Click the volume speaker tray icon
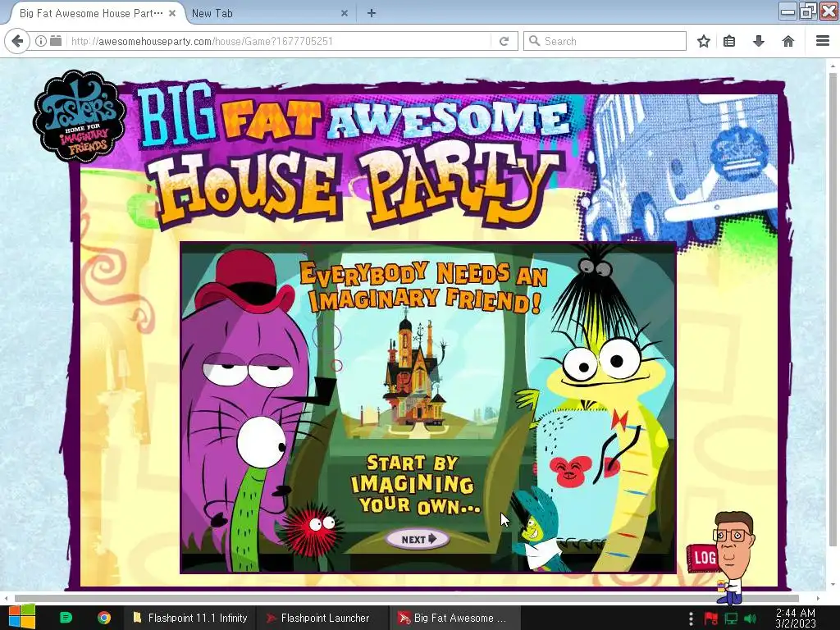840x630 pixels. coord(751,619)
